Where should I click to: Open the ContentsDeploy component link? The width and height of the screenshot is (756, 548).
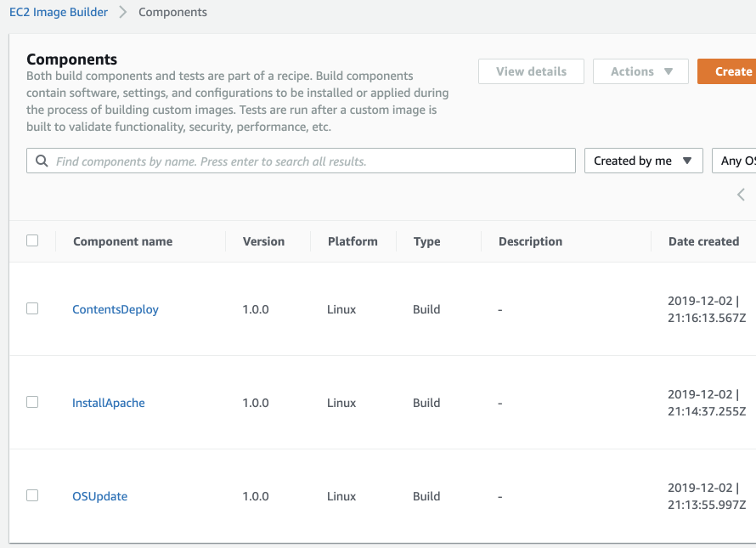pos(115,309)
